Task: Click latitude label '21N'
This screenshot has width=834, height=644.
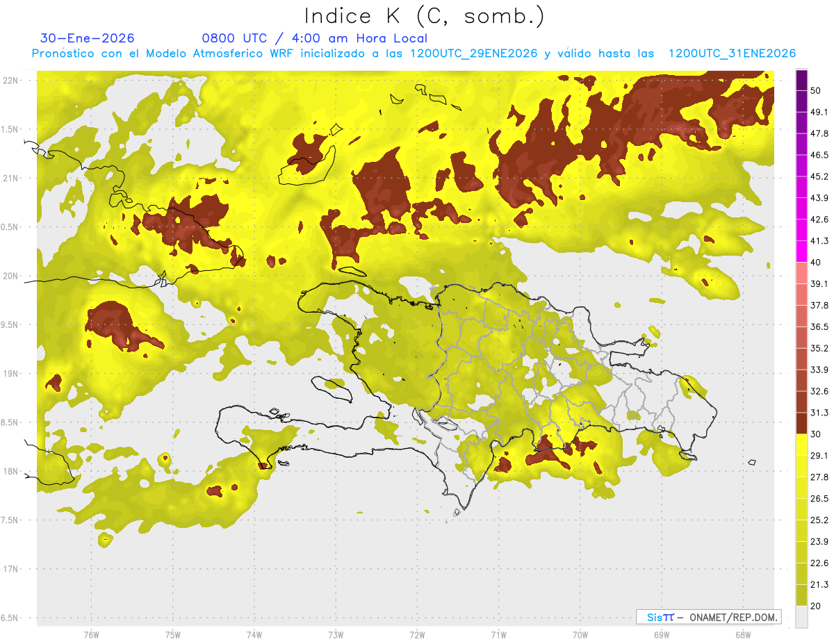Action: click(x=10, y=178)
